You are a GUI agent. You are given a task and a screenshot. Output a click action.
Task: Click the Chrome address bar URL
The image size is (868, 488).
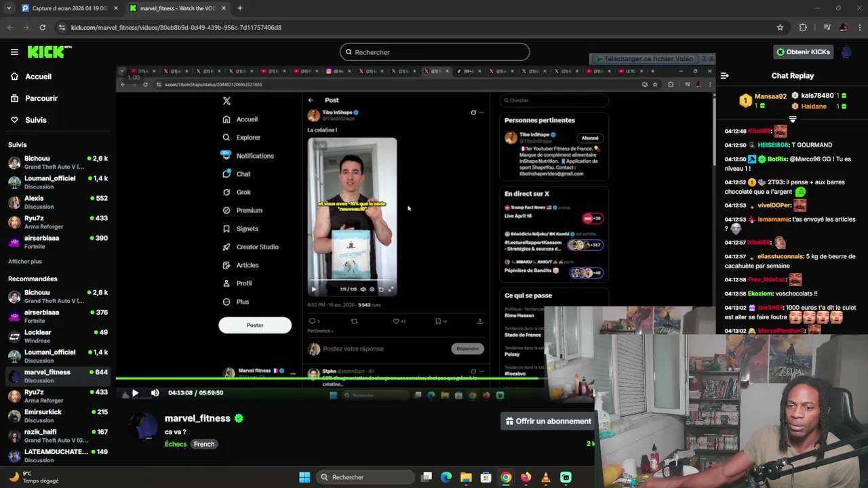176,27
